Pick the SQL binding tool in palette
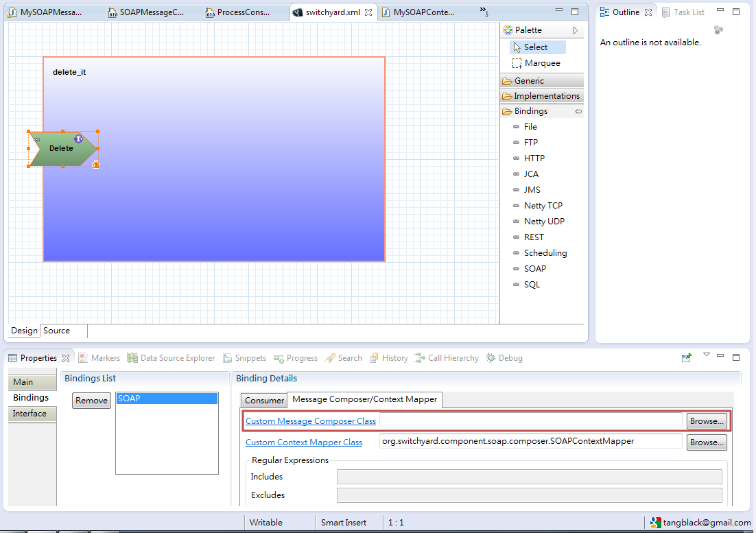This screenshot has width=756, height=533. [x=526, y=285]
